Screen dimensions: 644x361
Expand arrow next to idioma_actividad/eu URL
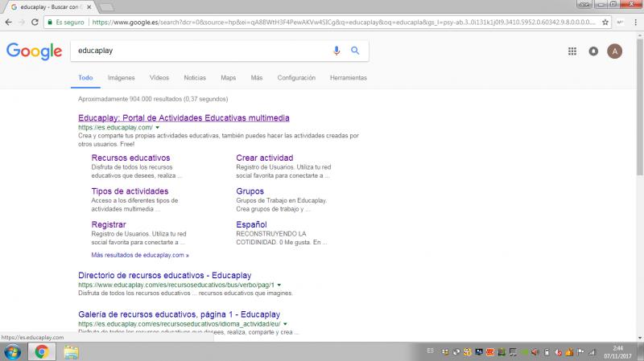tap(285, 324)
